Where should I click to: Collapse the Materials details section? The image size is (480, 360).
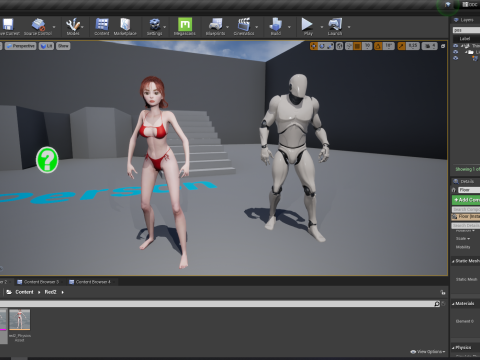tap(453, 304)
